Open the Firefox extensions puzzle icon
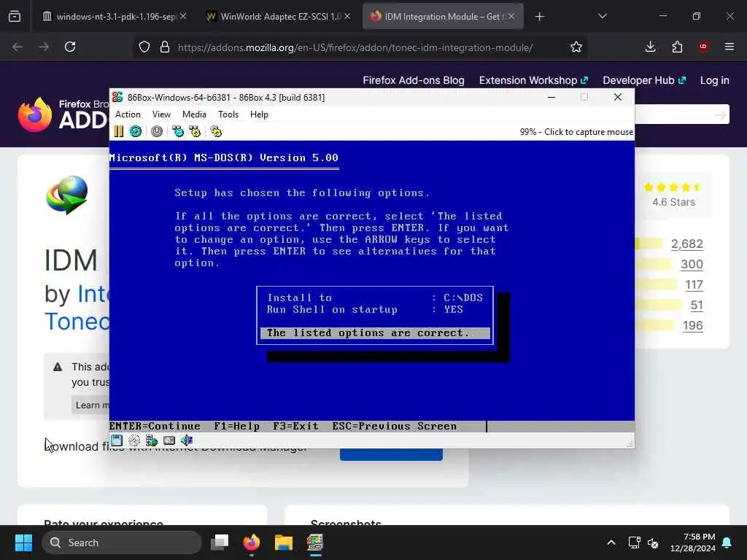 (x=677, y=47)
